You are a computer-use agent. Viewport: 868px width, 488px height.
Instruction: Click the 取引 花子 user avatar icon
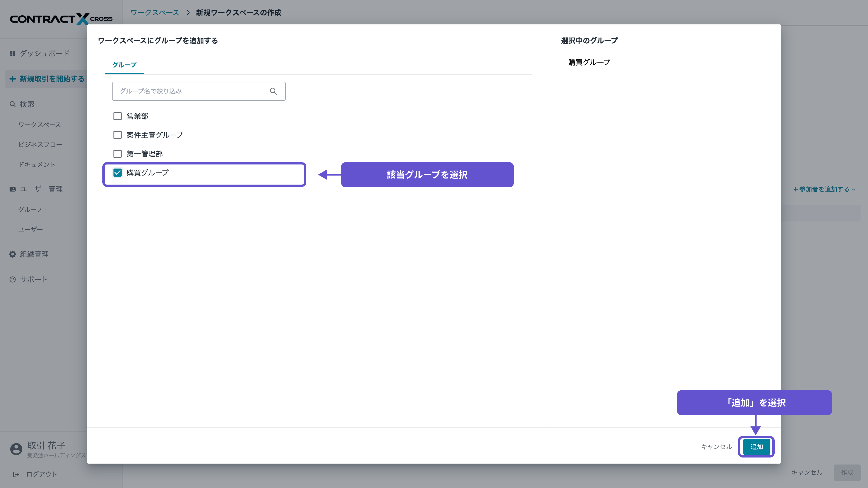coord(16,449)
